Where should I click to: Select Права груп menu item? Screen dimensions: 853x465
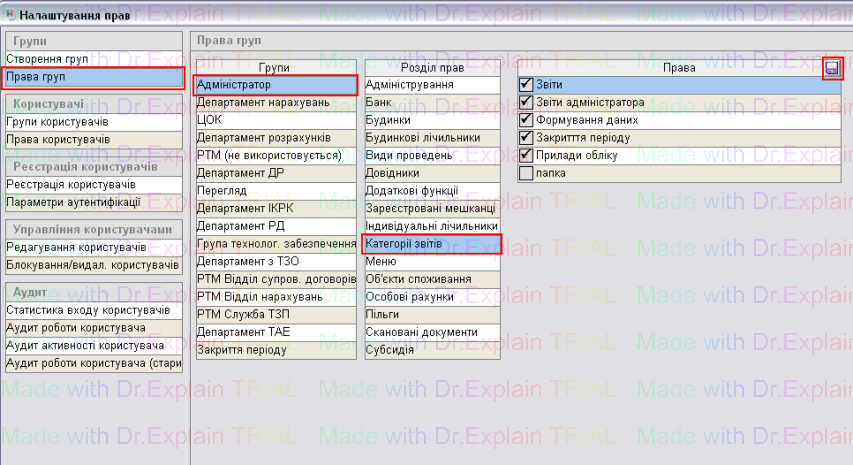[x=93, y=77]
